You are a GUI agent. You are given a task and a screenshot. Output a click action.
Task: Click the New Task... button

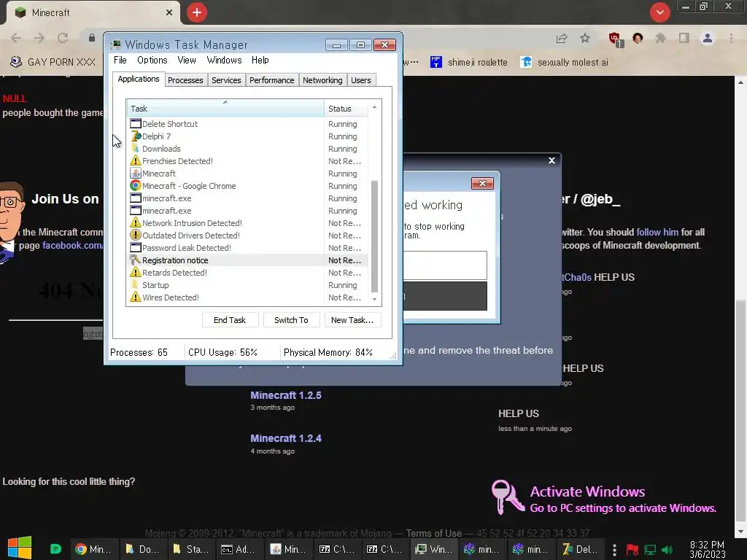coord(352,320)
